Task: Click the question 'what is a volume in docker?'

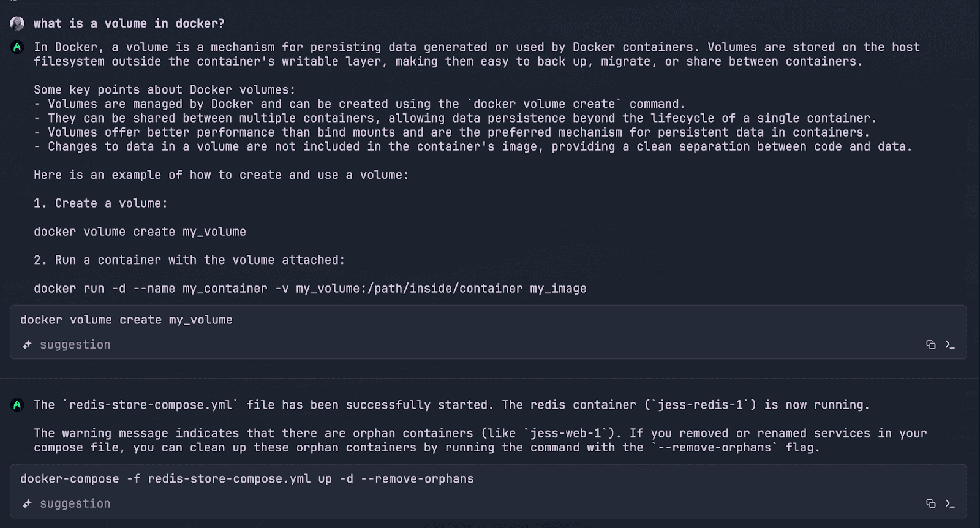Action: coord(129,23)
